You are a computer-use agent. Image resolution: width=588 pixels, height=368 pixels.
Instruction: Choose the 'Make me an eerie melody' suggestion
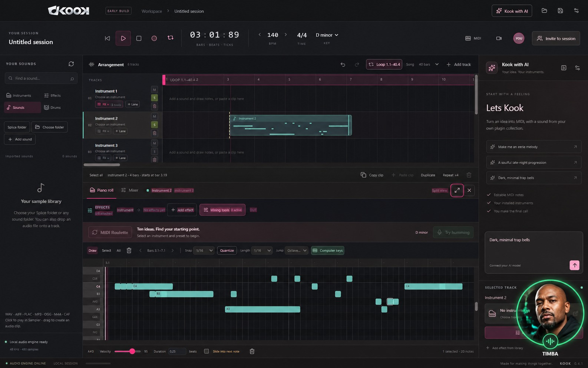pos(534,147)
